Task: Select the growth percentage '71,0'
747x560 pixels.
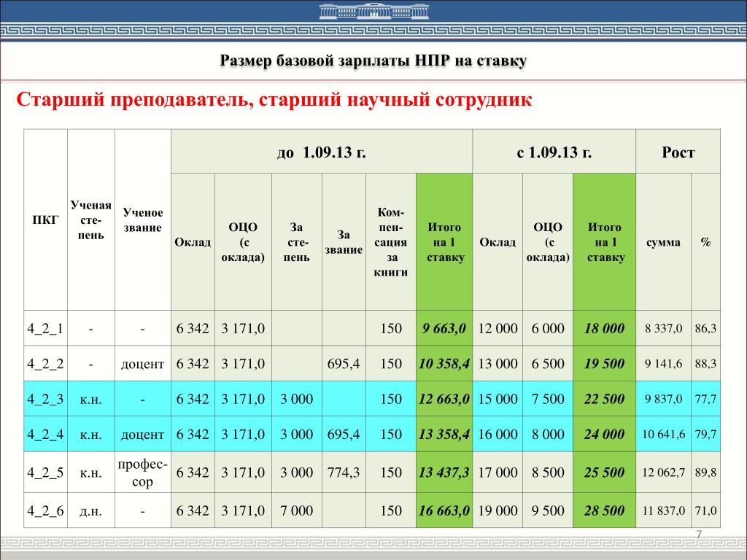Action: tap(705, 510)
